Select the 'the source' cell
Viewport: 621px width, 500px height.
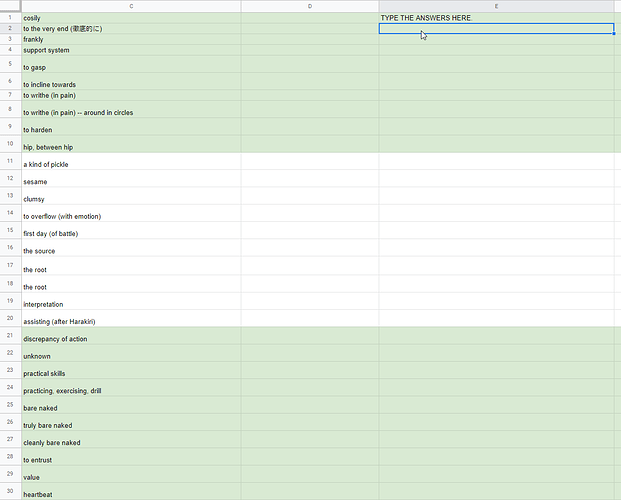(x=131, y=248)
